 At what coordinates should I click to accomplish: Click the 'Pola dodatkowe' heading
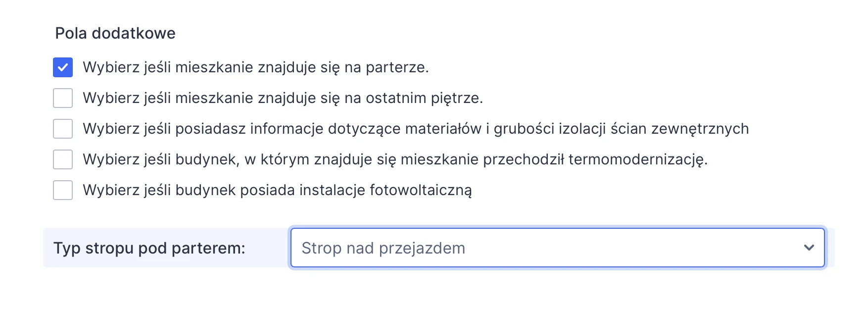(115, 33)
